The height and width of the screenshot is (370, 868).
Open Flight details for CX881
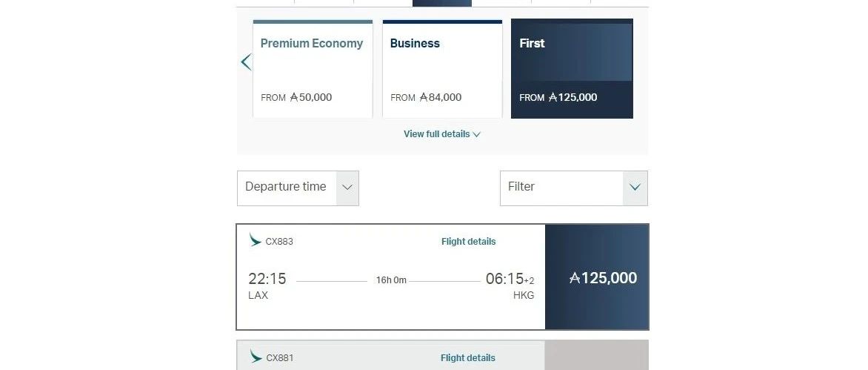point(468,358)
